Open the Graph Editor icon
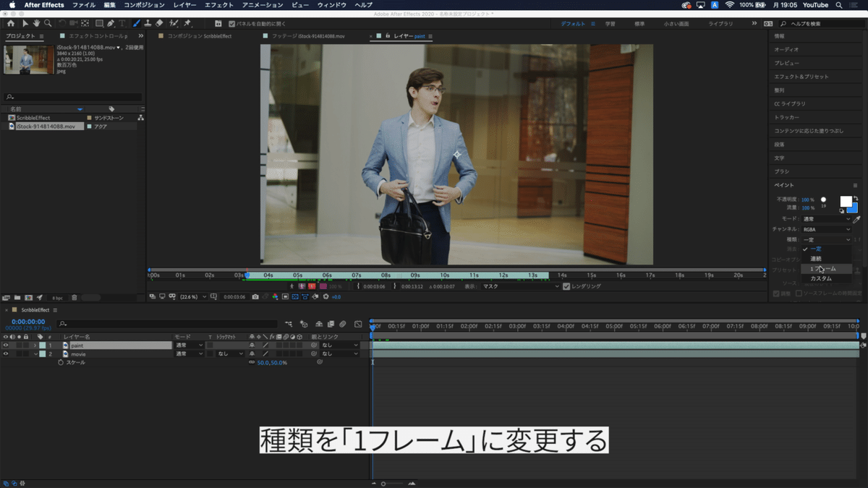This screenshot has height=488, width=868. (x=358, y=324)
